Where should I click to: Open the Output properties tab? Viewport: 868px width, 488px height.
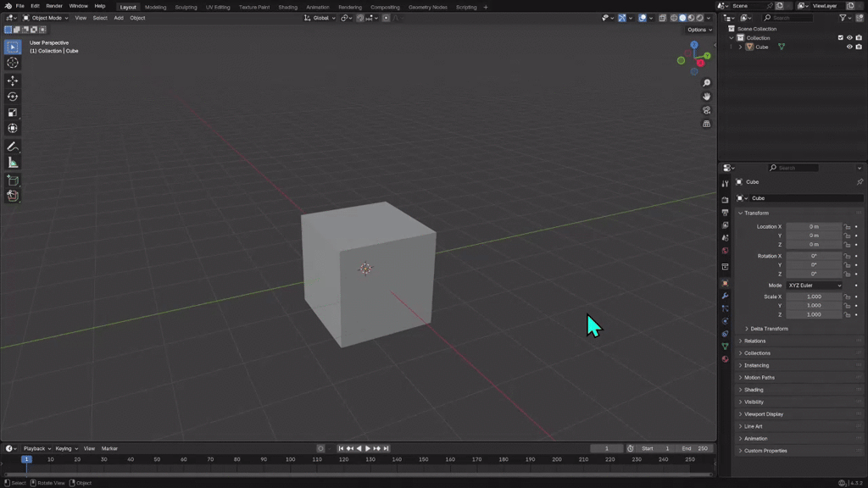(726, 213)
